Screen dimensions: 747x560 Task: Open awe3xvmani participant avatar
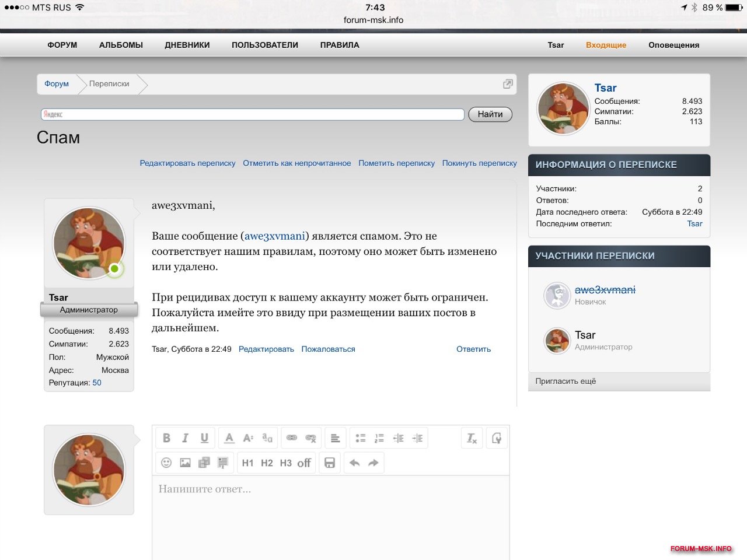pyautogui.click(x=557, y=296)
